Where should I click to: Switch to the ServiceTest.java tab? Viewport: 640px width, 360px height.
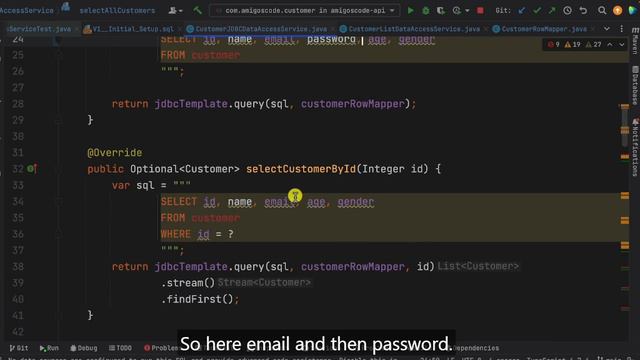pos(39,29)
